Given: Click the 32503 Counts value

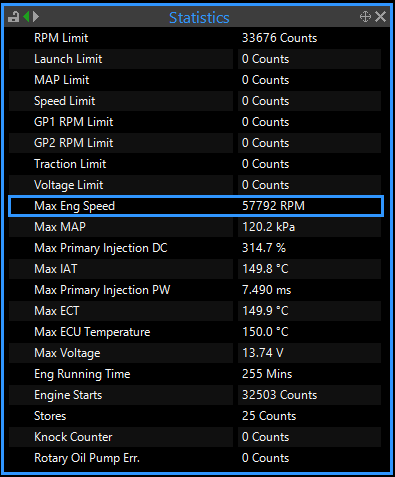Looking at the screenshot, I should click(279, 395).
